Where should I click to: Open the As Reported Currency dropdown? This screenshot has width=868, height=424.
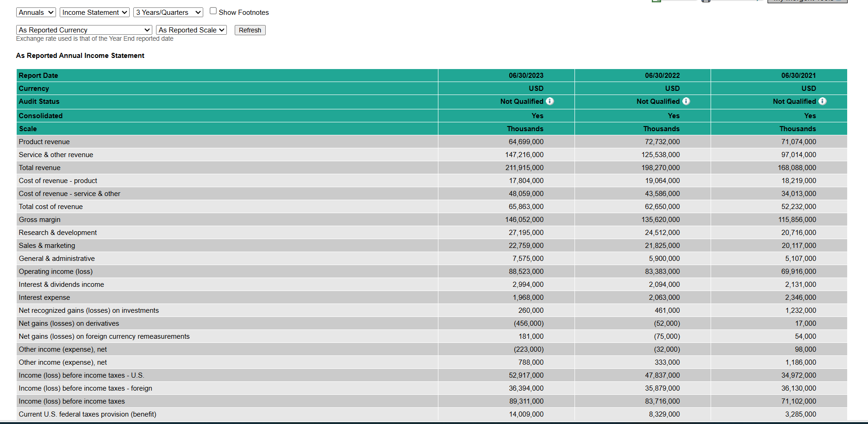pos(84,30)
